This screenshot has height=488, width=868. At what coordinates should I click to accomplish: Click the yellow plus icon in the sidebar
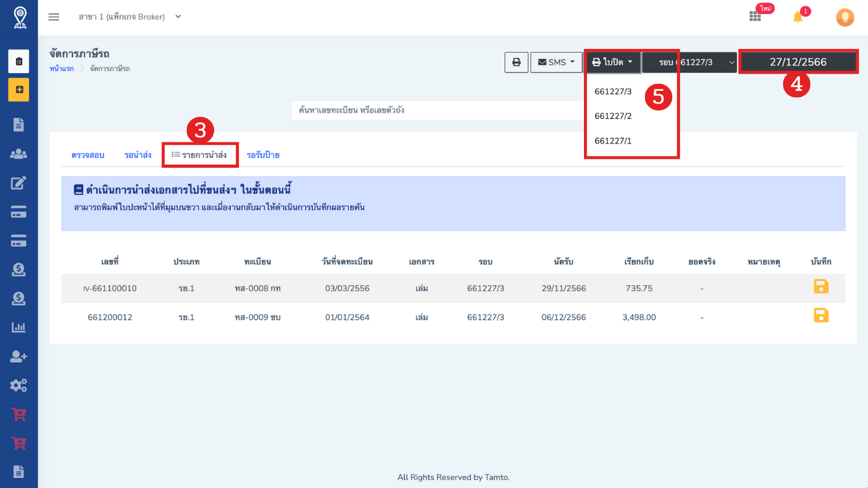[x=19, y=90]
